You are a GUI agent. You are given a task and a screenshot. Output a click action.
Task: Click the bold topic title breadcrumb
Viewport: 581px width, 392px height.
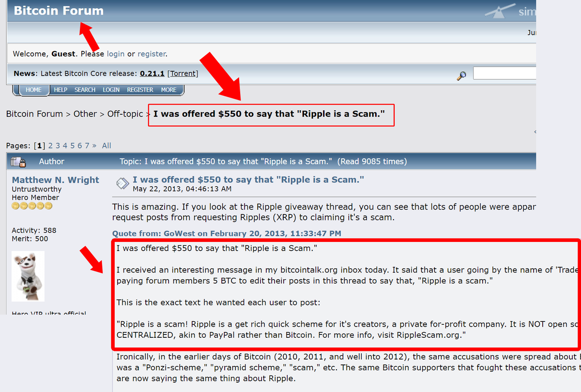(x=269, y=114)
